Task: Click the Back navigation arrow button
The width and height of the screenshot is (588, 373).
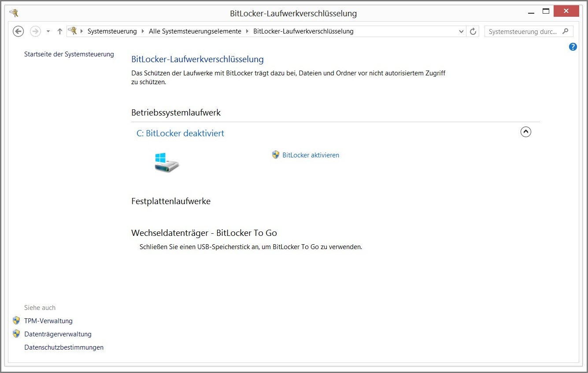Action: pyautogui.click(x=18, y=31)
